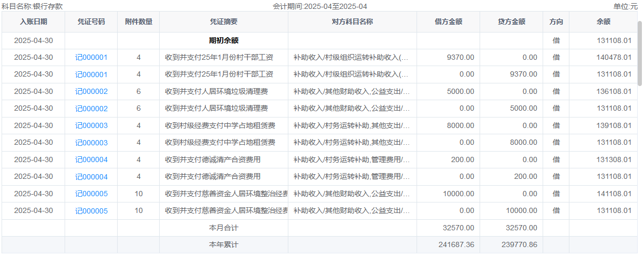Click the 凭证号码 column header
Image resolution: width=644 pixels, height=256 pixels.
(x=91, y=22)
